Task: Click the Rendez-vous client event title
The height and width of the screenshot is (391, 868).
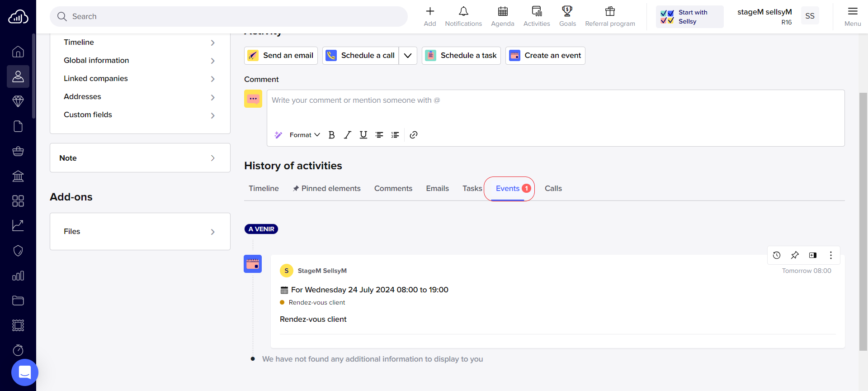Action: (x=313, y=319)
